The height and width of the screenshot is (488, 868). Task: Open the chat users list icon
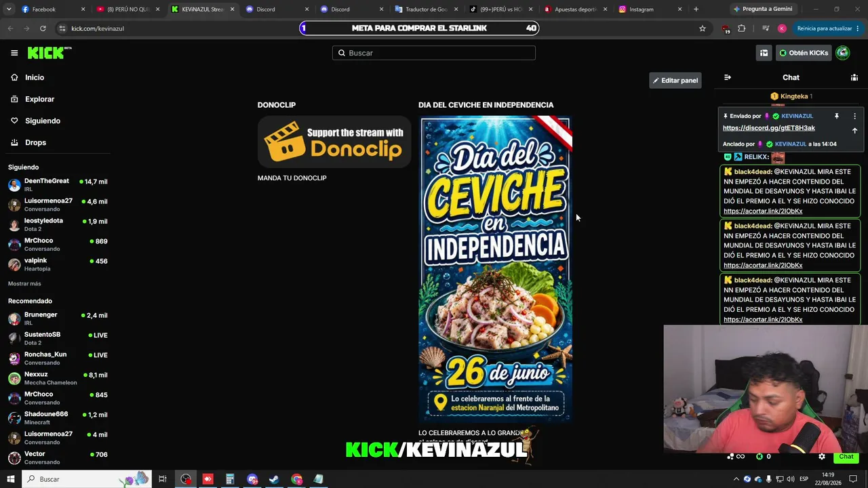click(x=854, y=77)
